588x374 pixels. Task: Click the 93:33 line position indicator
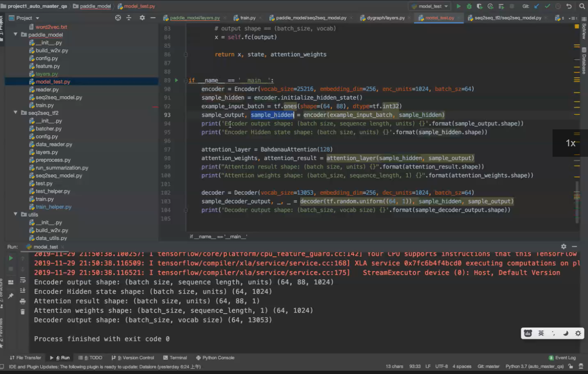(415, 366)
